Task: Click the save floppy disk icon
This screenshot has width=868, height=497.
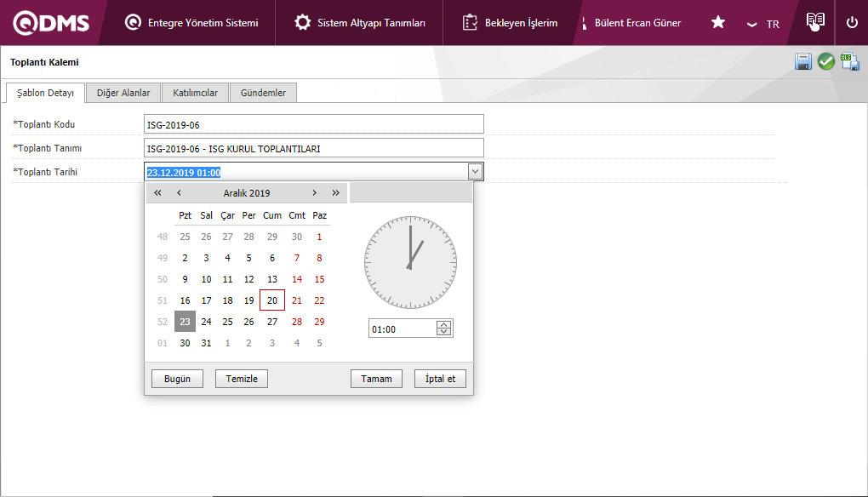Action: (802, 61)
